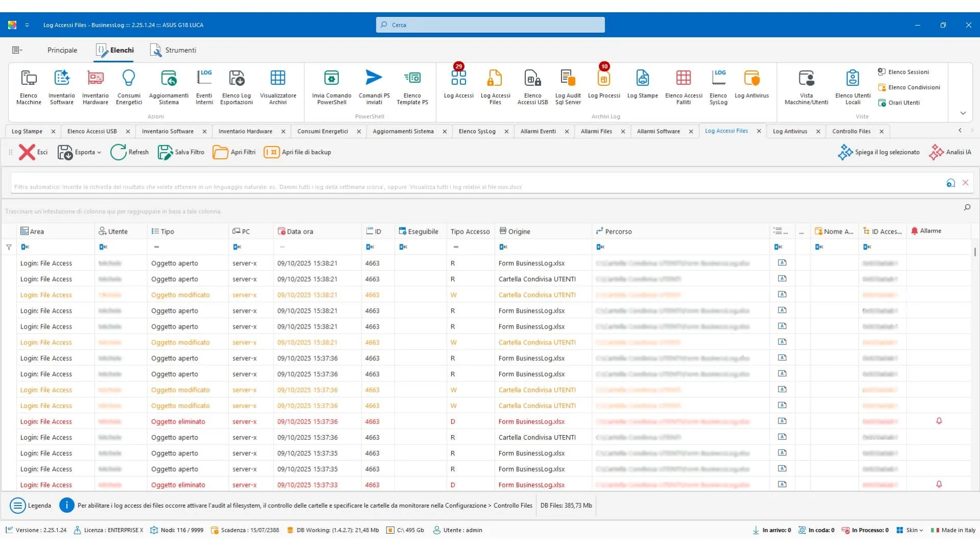The width and height of the screenshot is (980, 551).
Task: Open Elenco Macchine list
Action: point(29,87)
